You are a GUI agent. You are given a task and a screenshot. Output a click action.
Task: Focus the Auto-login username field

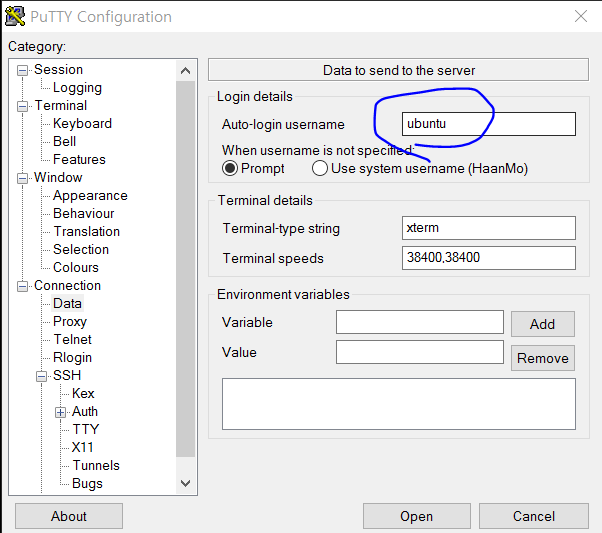click(x=489, y=124)
